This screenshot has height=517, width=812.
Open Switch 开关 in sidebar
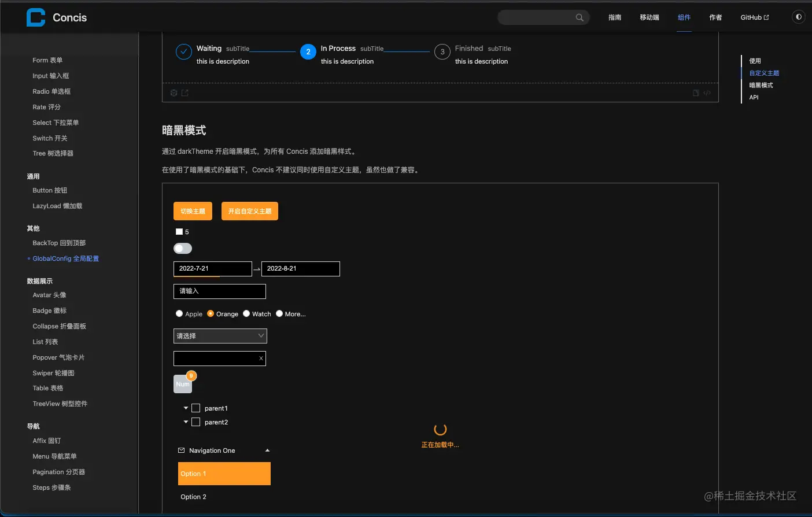[x=50, y=138]
